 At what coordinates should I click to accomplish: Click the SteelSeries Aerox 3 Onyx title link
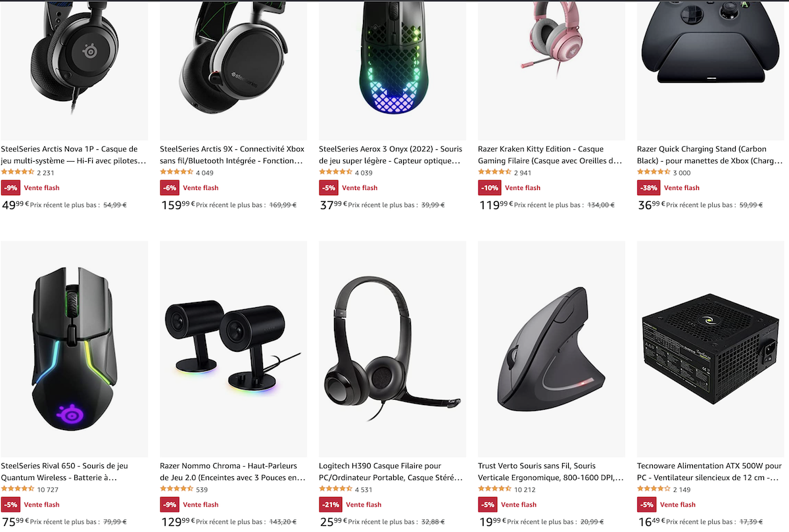(391, 155)
